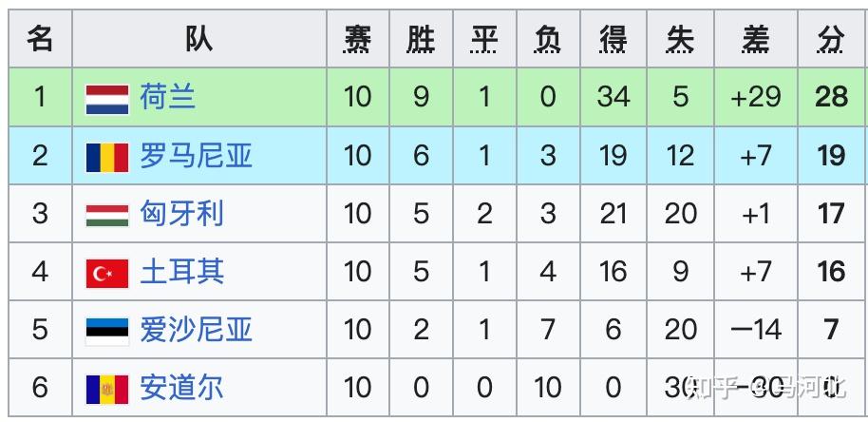Open the 匈牙利 team link
The height and width of the screenshot is (422, 868).
point(181,214)
